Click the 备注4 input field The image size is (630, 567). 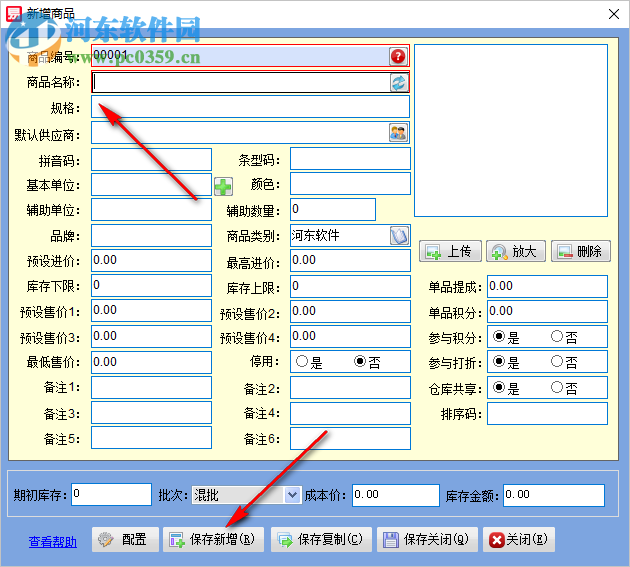pos(350,413)
